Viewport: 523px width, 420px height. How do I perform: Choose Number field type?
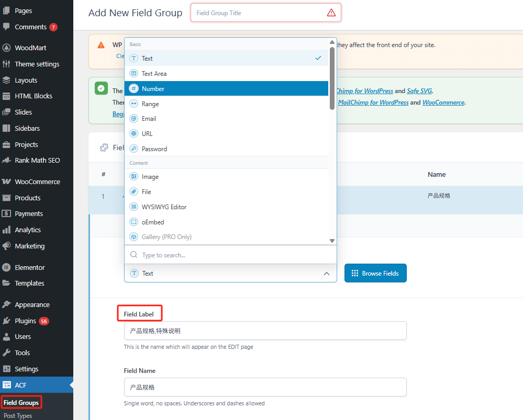click(227, 88)
